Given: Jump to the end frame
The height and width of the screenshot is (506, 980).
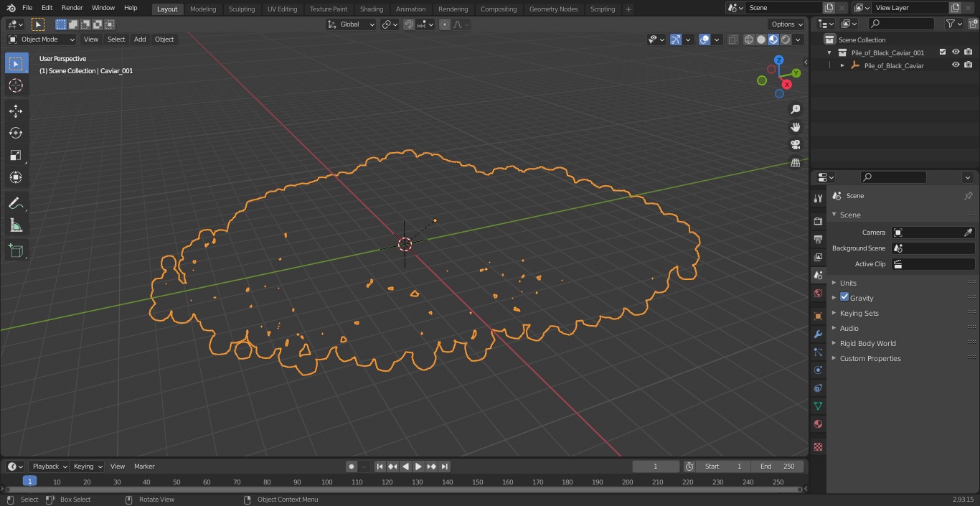Looking at the screenshot, I should point(445,467).
